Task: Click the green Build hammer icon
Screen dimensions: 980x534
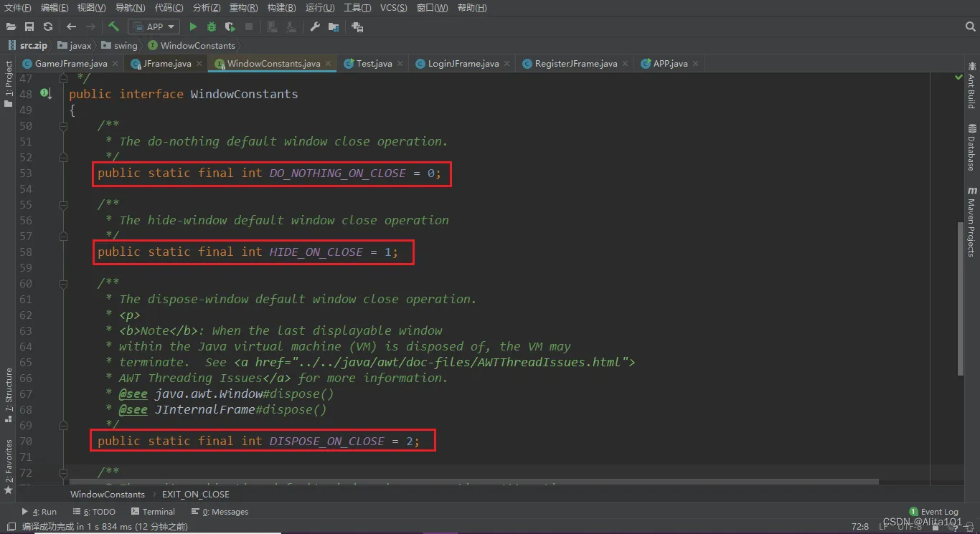Action: coord(114,27)
